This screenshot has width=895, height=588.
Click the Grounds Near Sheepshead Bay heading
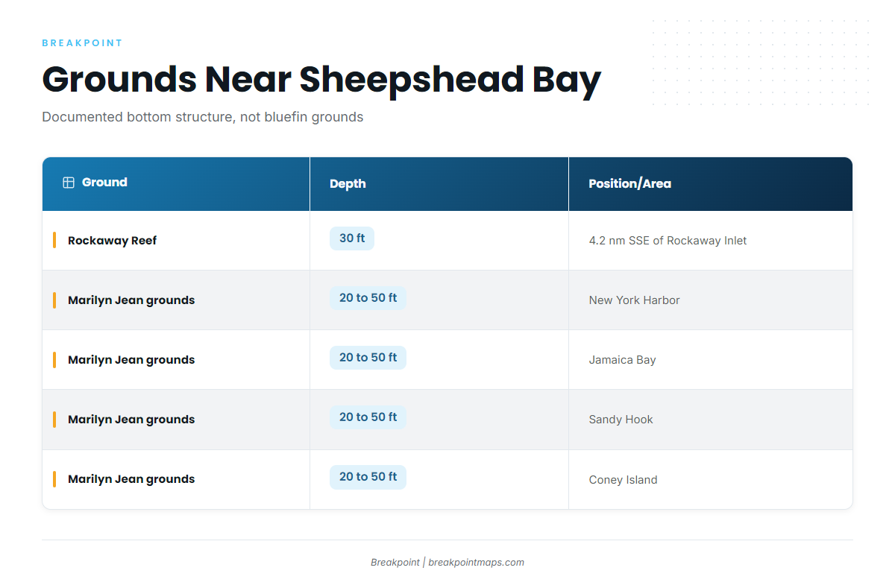[321, 79]
